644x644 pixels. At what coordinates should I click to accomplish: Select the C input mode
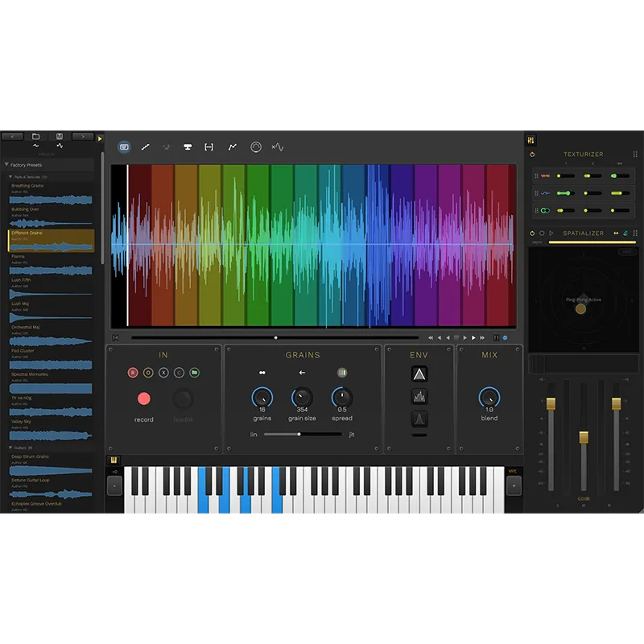point(179,373)
